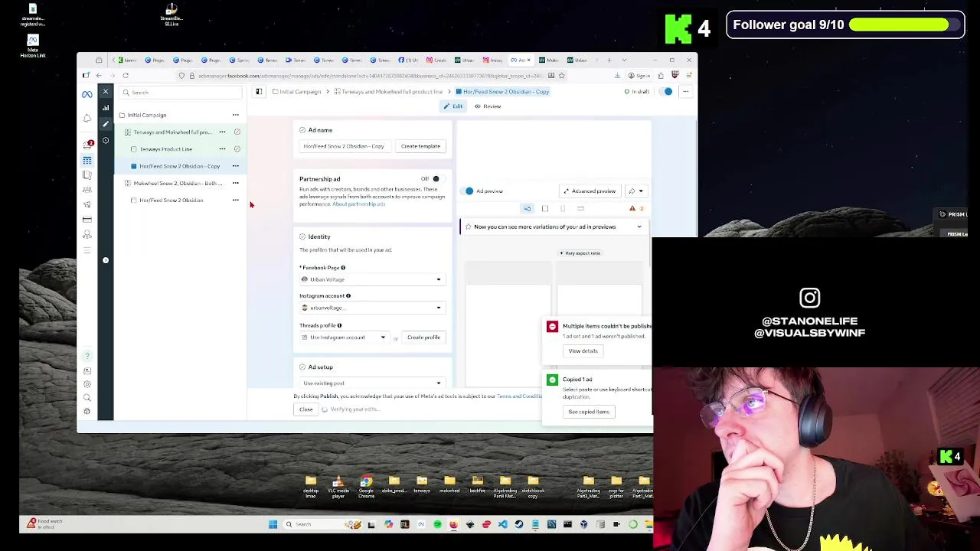Image resolution: width=980 pixels, height=551 pixels.
Task: Check the Hor/Feed Snow 2 Obsidian checkbox
Action: tap(134, 201)
